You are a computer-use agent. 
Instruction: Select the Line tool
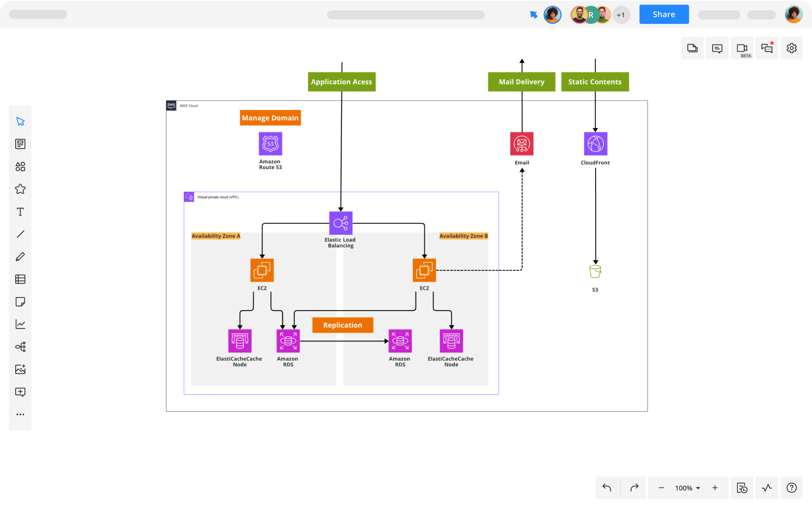(20, 234)
